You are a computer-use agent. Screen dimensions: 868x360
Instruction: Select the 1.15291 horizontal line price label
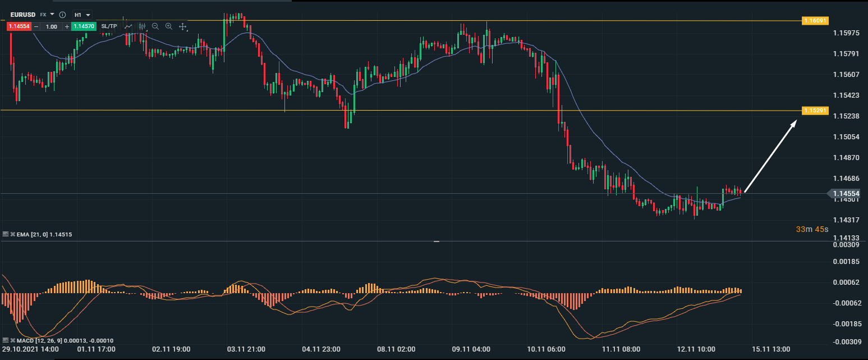point(815,111)
